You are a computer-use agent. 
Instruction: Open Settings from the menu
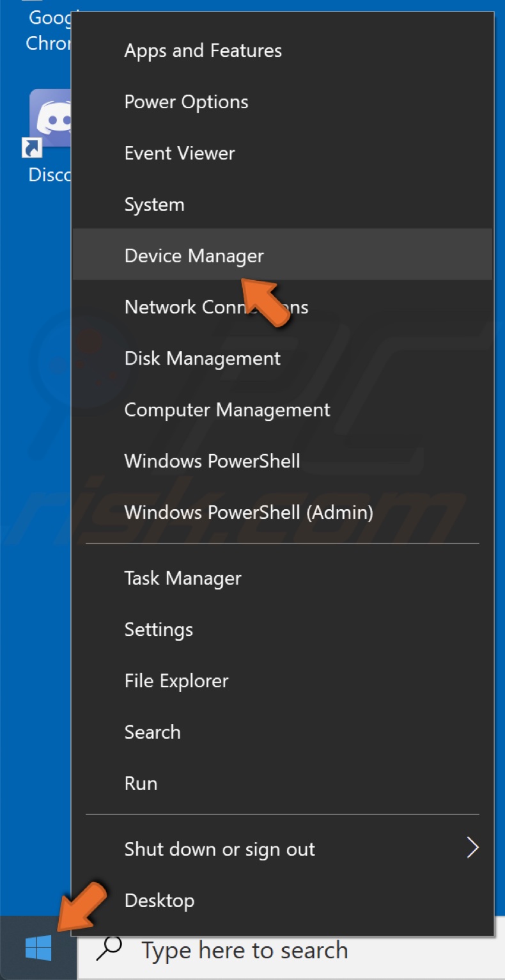(159, 629)
